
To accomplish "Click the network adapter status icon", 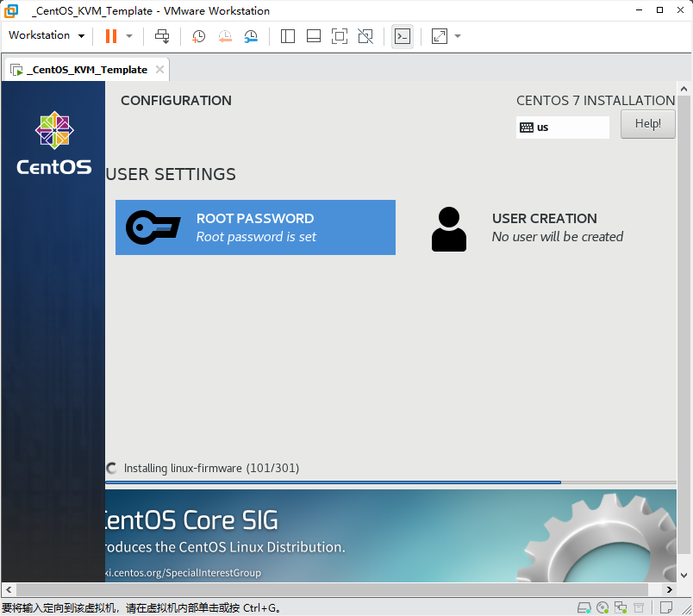I will click(621, 608).
